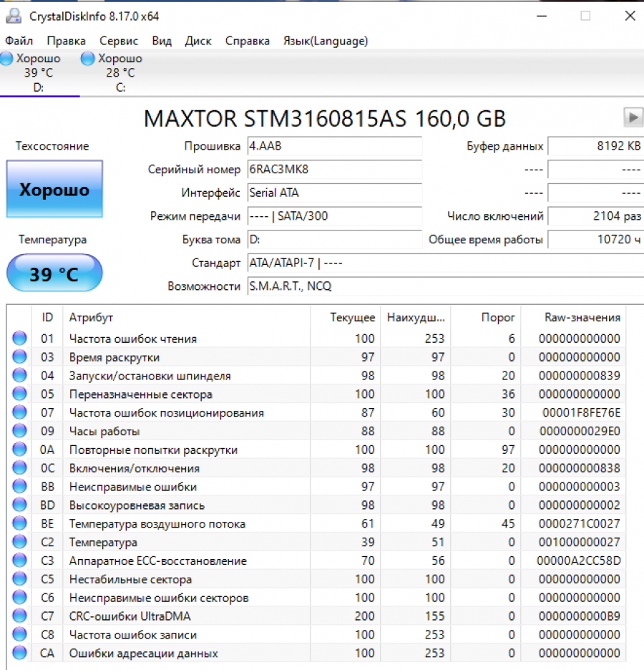
Task: Click the 39 °C temperature button
Action: pyautogui.click(x=54, y=273)
